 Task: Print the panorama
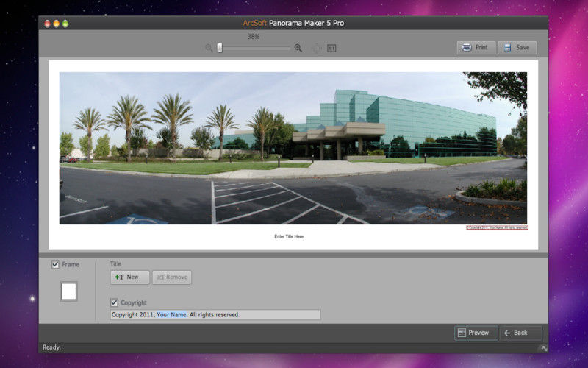(x=476, y=48)
